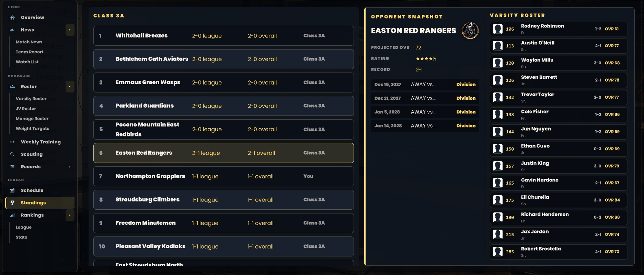Image resolution: width=644 pixels, height=275 pixels.
Task: Click Rodney Robinson's avatar thumbnail
Action: click(x=497, y=29)
